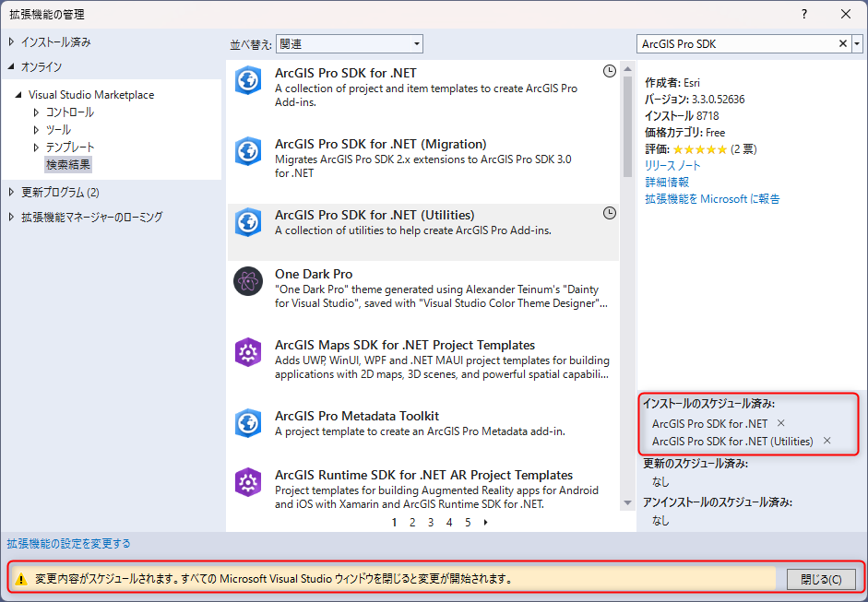Select the 更新プログラム (2) tree label

pyautogui.click(x=60, y=193)
